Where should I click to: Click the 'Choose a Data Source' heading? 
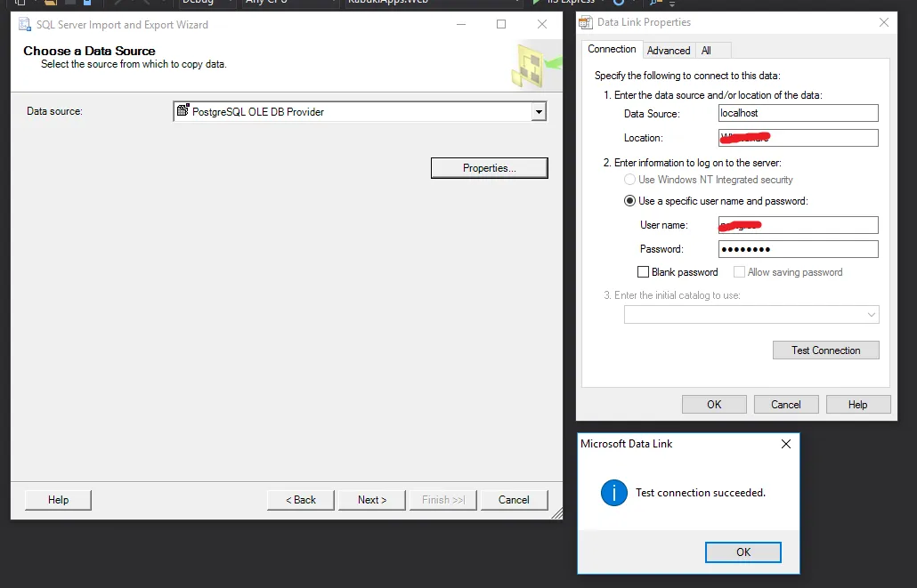[x=90, y=51]
